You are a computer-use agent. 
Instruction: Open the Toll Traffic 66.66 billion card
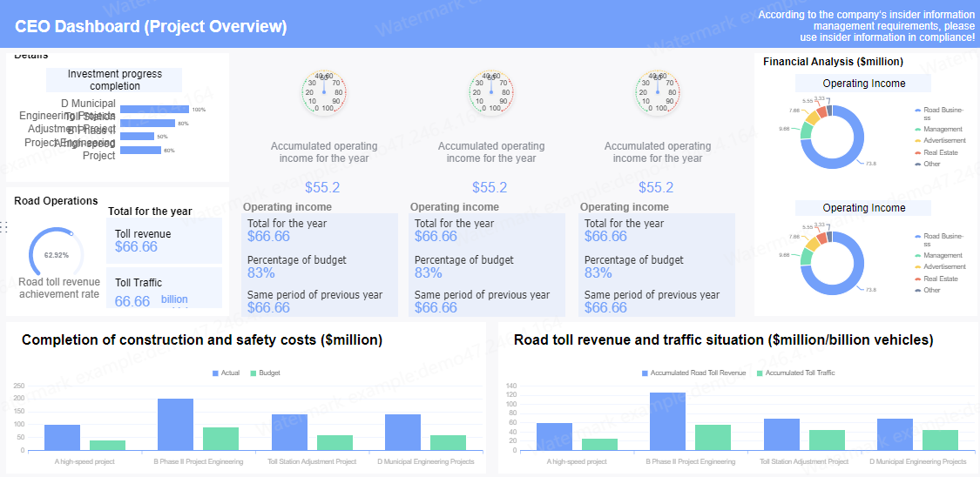coord(165,288)
